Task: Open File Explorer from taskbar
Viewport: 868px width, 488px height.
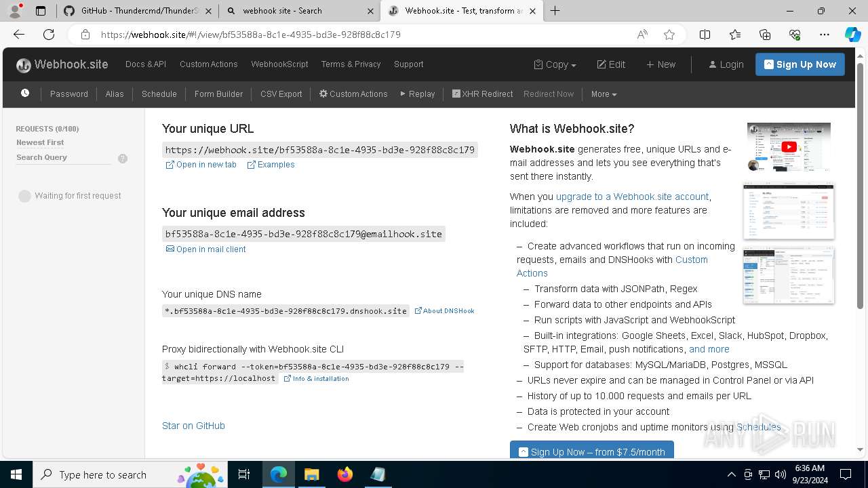Action: pyautogui.click(x=311, y=474)
